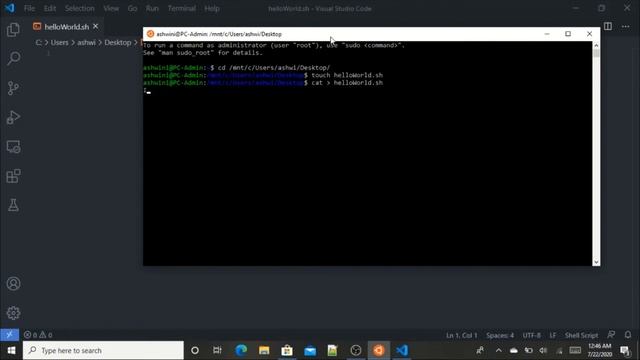The image size is (640, 360).
Task: Click the ashwi breadcrumb segment
Action: 86,42
